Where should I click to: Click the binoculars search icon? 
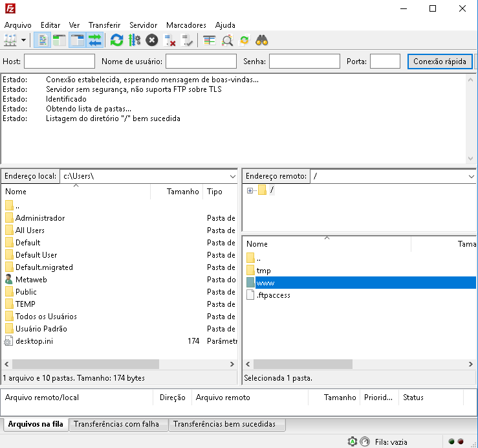point(262,40)
